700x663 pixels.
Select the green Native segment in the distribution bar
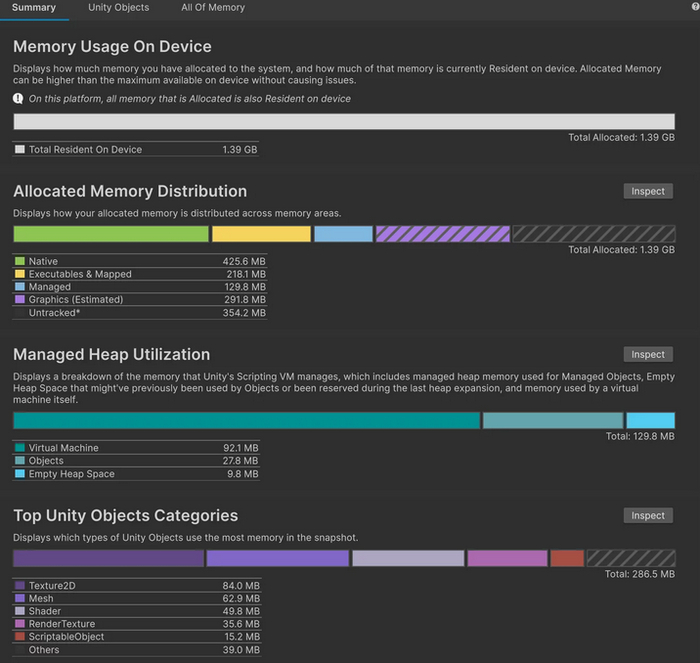pyautogui.click(x=111, y=234)
